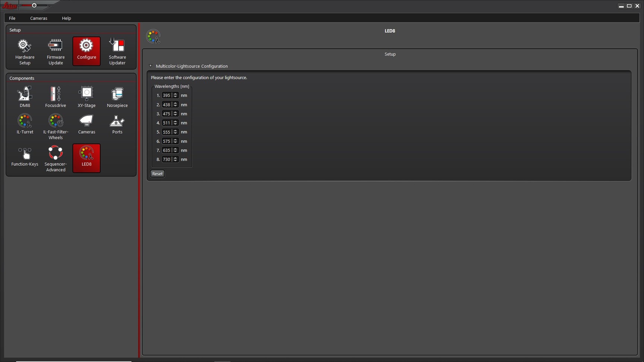The height and width of the screenshot is (362, 644).
Task: Click the wavelength 4 input field showing 511
Action: pos(166,123)
